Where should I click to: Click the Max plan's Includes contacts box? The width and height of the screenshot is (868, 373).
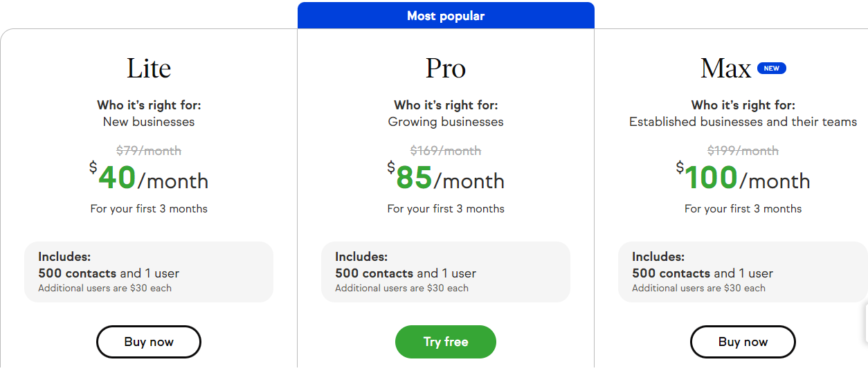743,272
